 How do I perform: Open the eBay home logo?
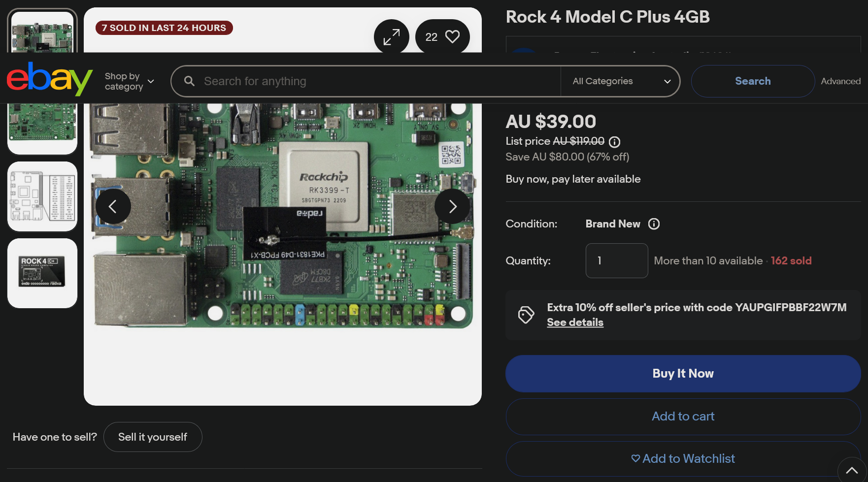pyautogui.click(x=49, y=79)
